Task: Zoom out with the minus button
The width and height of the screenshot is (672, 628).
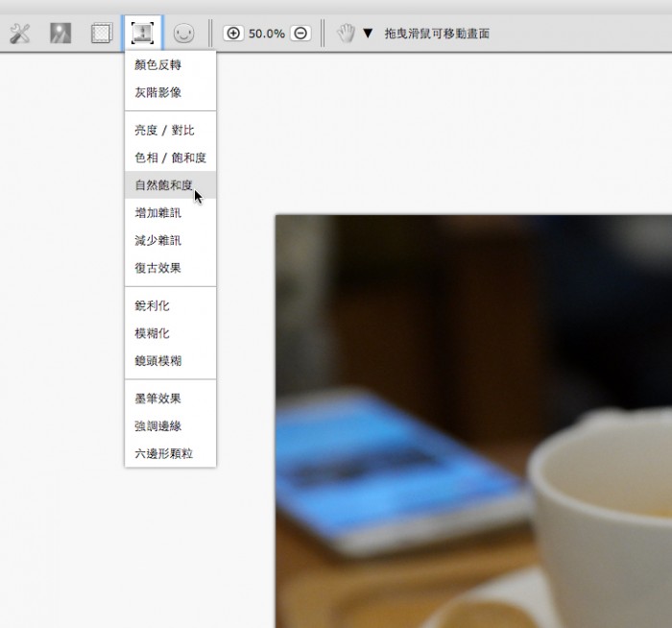Action: (300, 34)
